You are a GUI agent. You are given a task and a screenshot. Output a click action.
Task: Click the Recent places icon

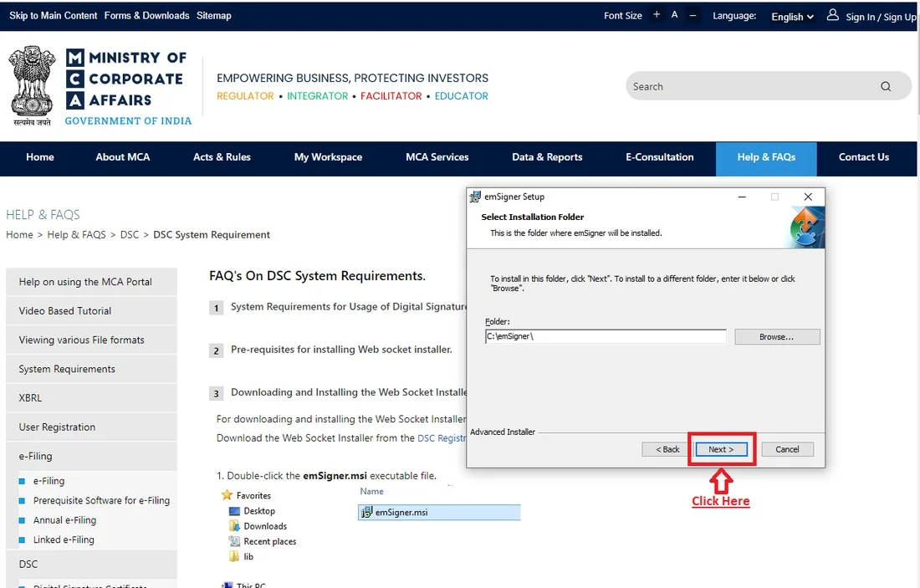point(234,541)
